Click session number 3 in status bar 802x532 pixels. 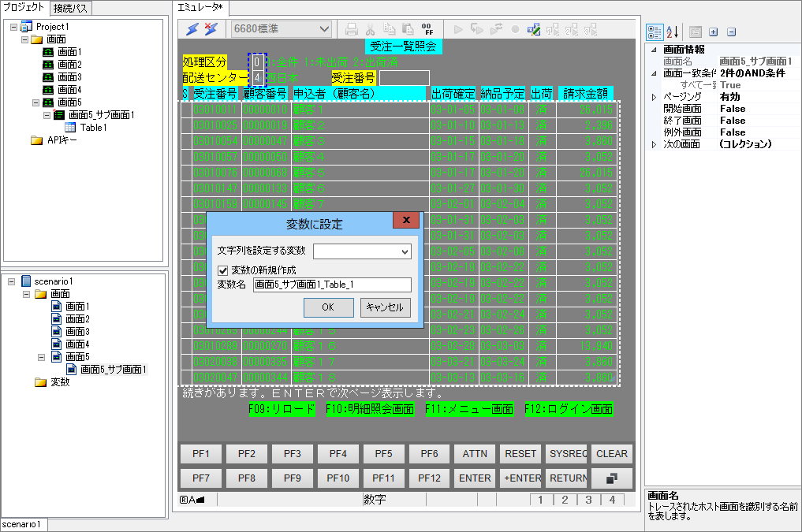click(589, 500)
